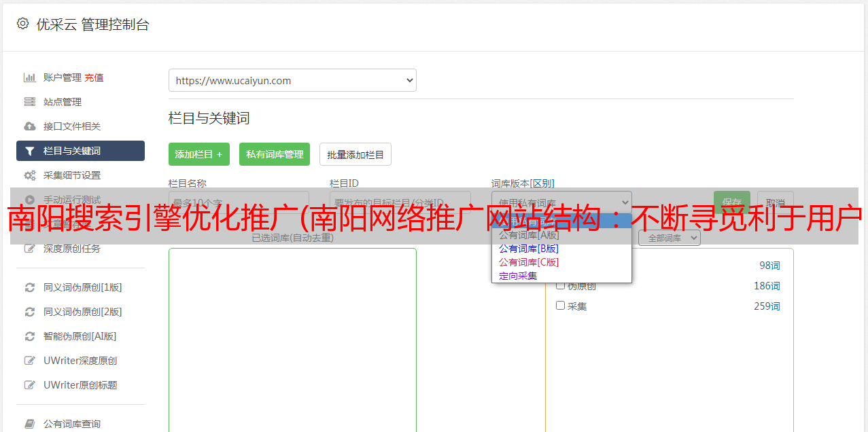Tick the 采集 checkbox
This screenshot has height=432, width=868.
pyautogui.click(x=561, y=306)
